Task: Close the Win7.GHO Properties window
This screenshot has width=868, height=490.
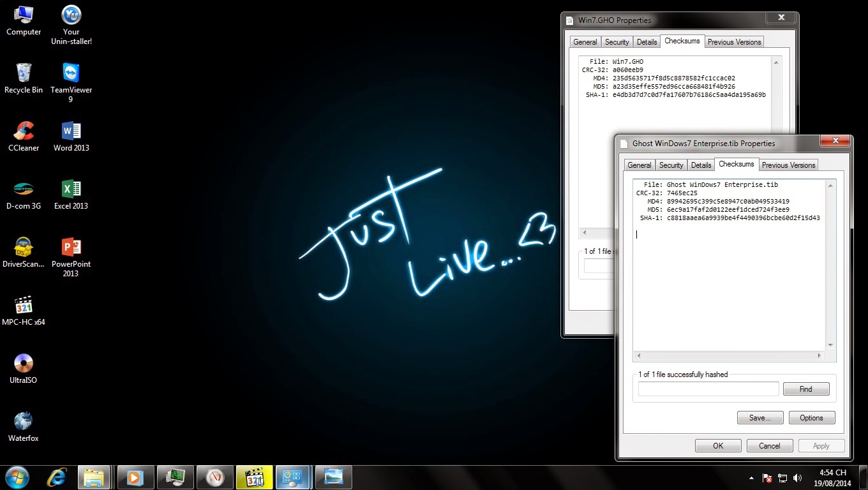Action: (781, 17)
